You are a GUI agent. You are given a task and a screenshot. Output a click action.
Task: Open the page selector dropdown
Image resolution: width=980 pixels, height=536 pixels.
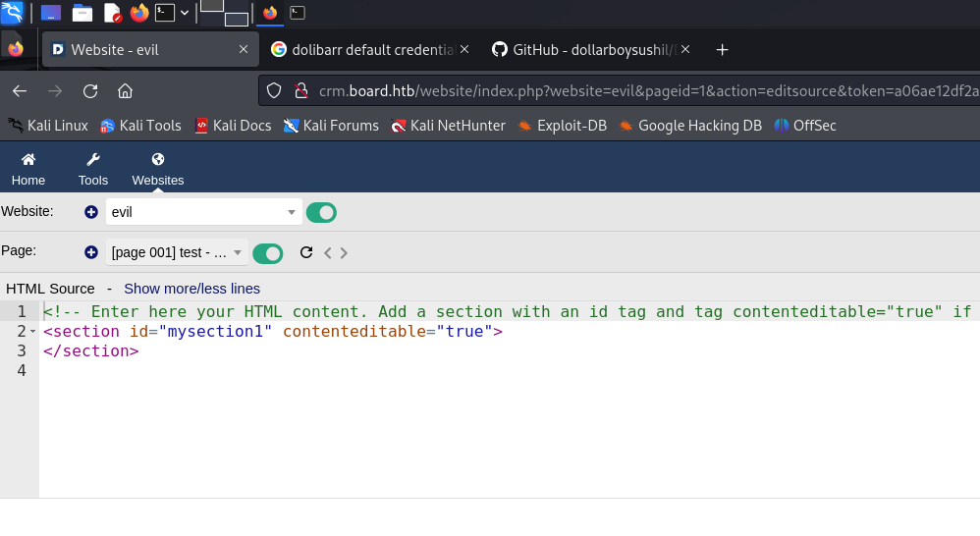click(177, 252)
